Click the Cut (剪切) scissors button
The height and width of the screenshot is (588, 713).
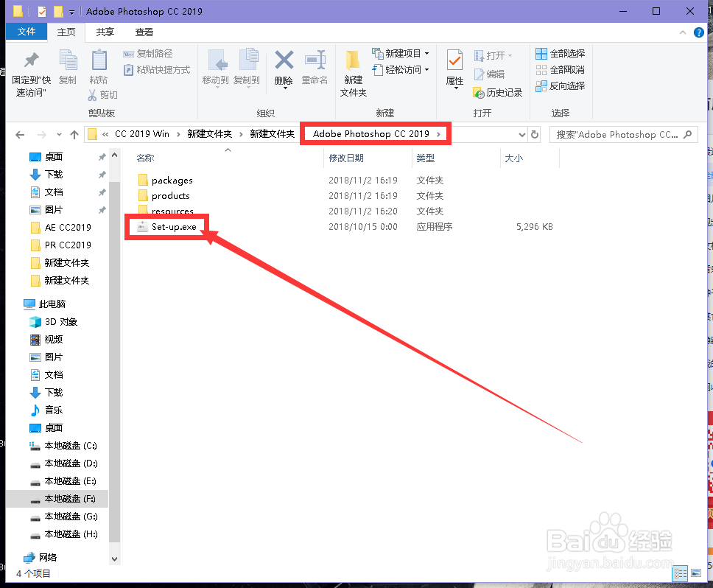(103, 94)
